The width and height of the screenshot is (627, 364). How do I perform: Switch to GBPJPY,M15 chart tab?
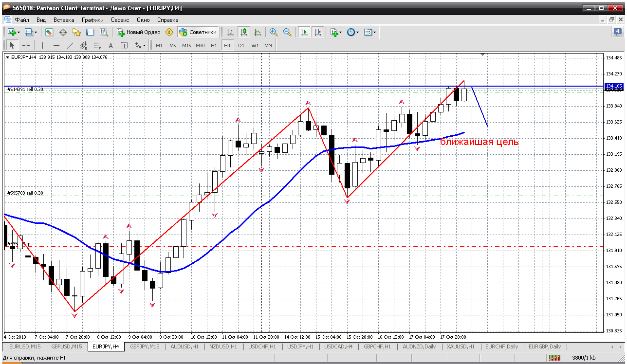tap(145, 346)
